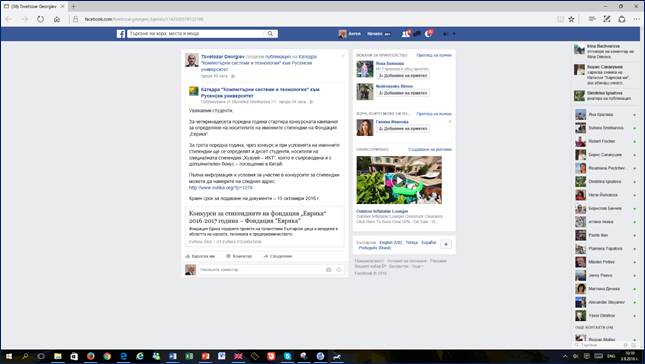The width and height of the screenshot is (645, 364).
Task: Click the write a comment field
Action: pos(261,270)
